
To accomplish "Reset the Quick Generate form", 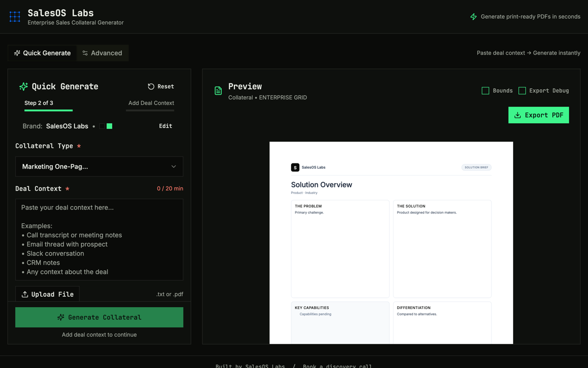I will coord(161,86).
